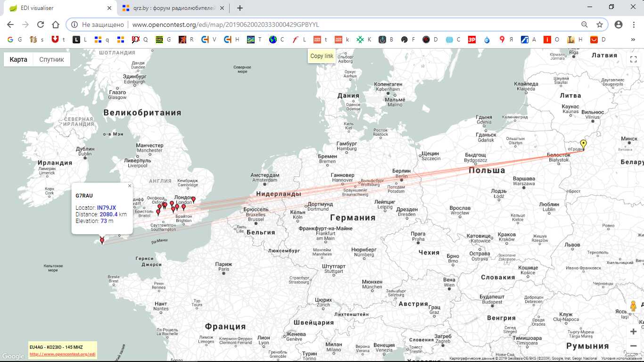Bookmark this page with the star icon

pyautogui.click(x=599, y=25)
